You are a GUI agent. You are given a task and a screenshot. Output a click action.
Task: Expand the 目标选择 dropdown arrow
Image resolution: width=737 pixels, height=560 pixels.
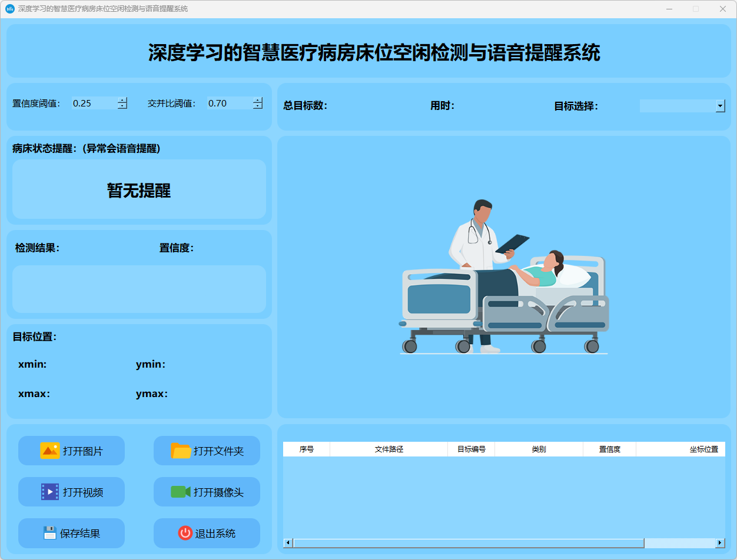(721, 106)
